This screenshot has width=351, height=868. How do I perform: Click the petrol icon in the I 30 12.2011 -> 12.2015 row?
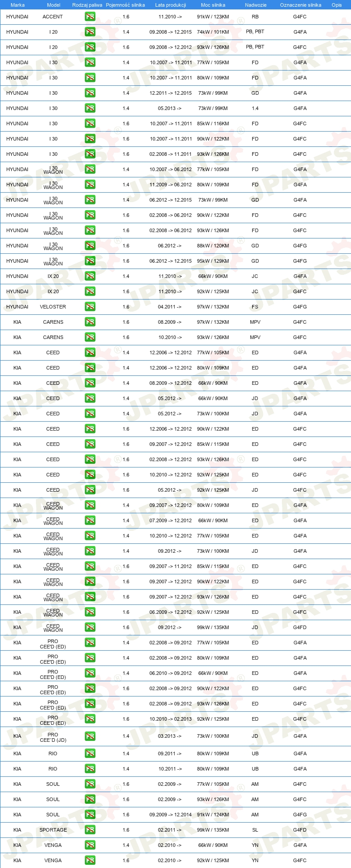[x=90, y=93]
